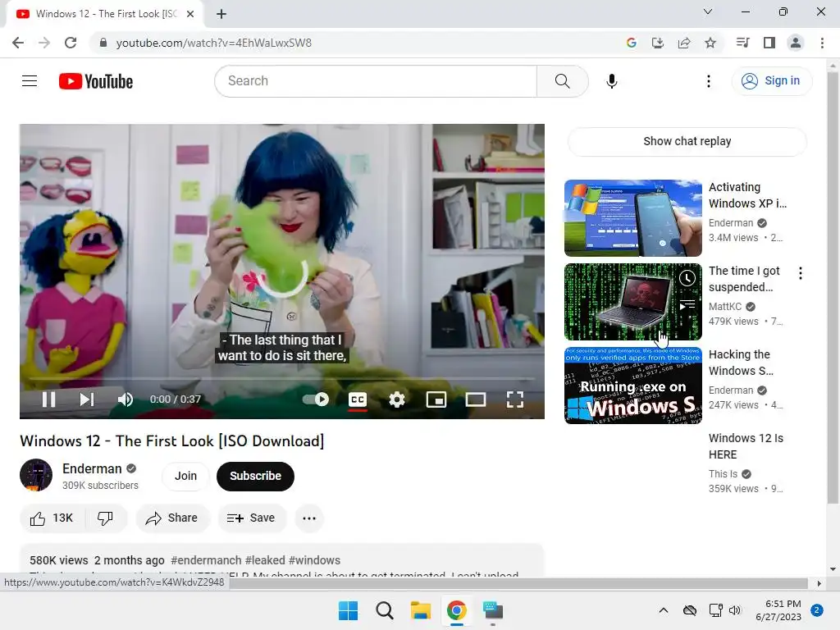This screenshot has height=630, width=840.
Task: Bookmark this tab with star
Action: pos(710,43)
